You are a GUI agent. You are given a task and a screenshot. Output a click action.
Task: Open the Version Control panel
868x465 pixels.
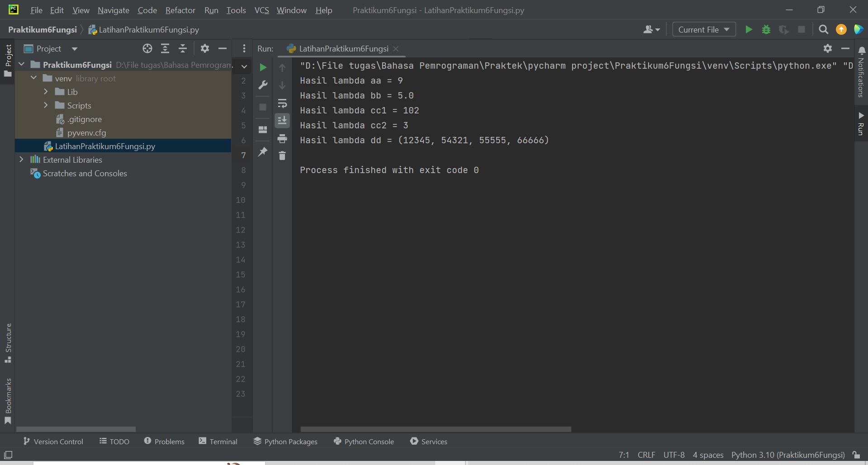pyautogui.click(x=53, y=442)
